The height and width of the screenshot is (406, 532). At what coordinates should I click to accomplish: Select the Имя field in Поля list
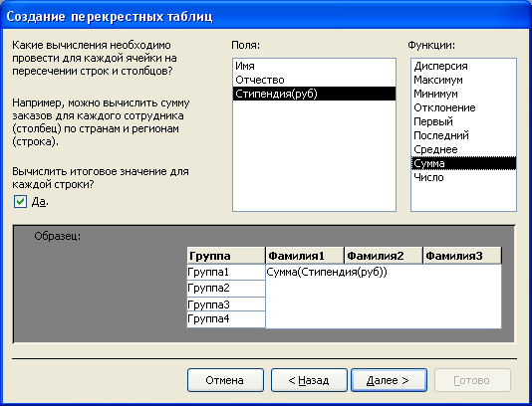click(x=314, y=66)
